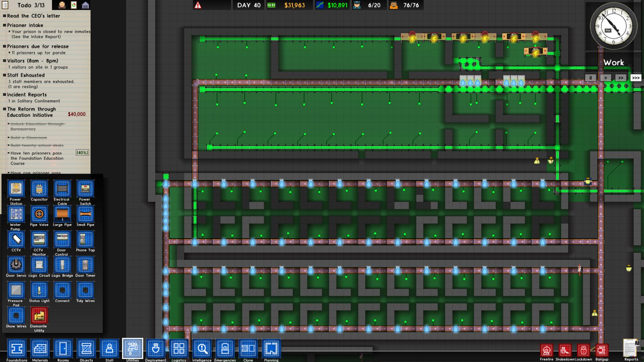The width and height of the screenshot is (644, 362).
Task: Set game to fastest speed
Action: tap(636, 78)
